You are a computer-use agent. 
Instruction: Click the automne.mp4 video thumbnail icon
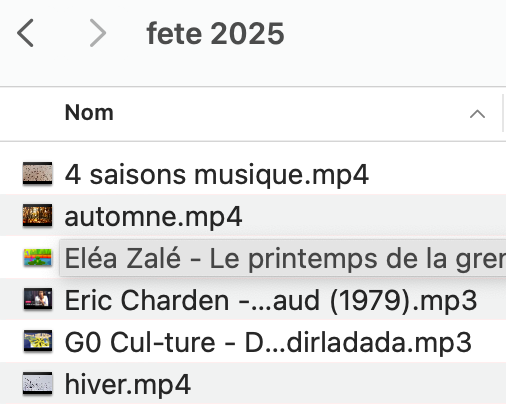[x=37, y=215]
